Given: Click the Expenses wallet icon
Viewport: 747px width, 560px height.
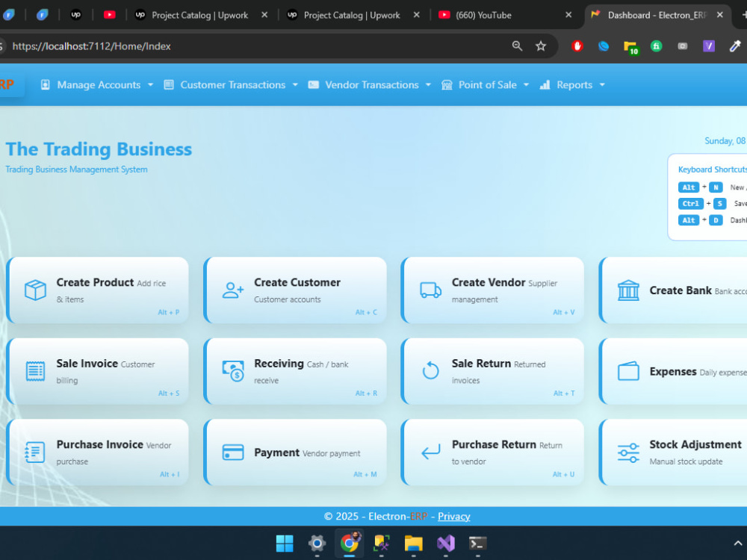Looking at the screenshot, I should point(628,371).
